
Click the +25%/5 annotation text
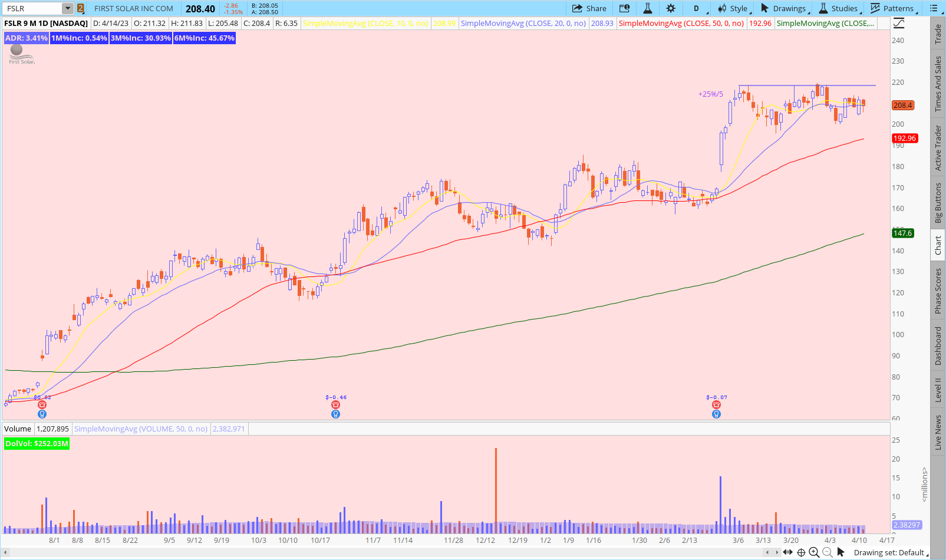pos(711,94)
